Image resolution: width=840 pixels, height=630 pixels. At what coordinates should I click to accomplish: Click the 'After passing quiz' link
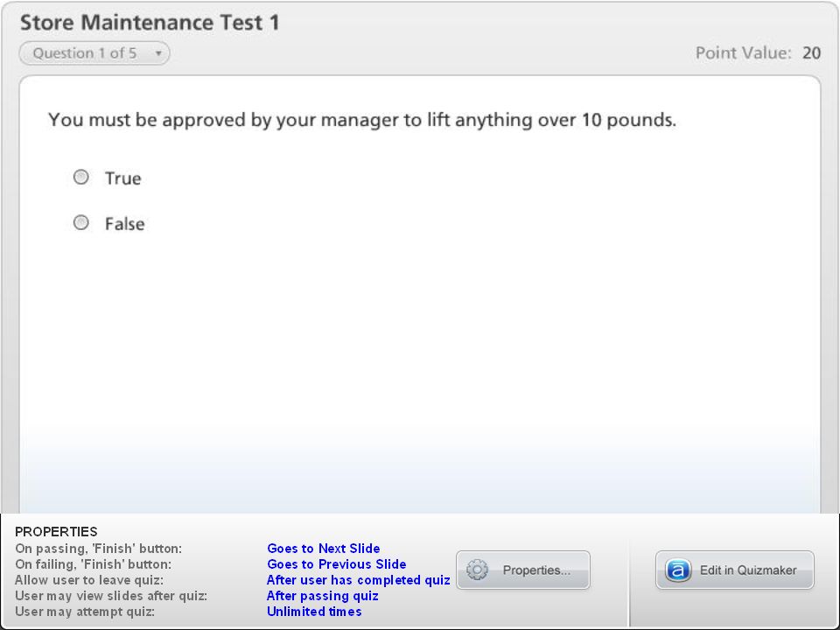323,595
